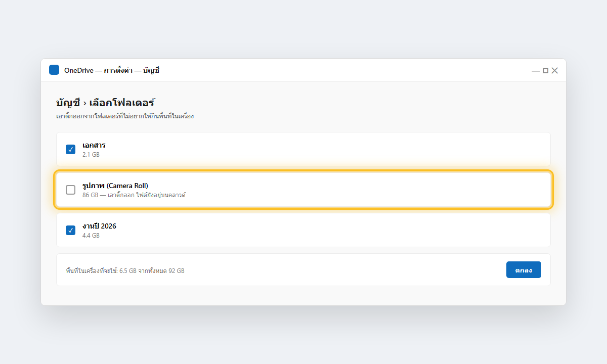
Task: Close the OneDrive settings dialog
Action: click(x=554, y=71)
